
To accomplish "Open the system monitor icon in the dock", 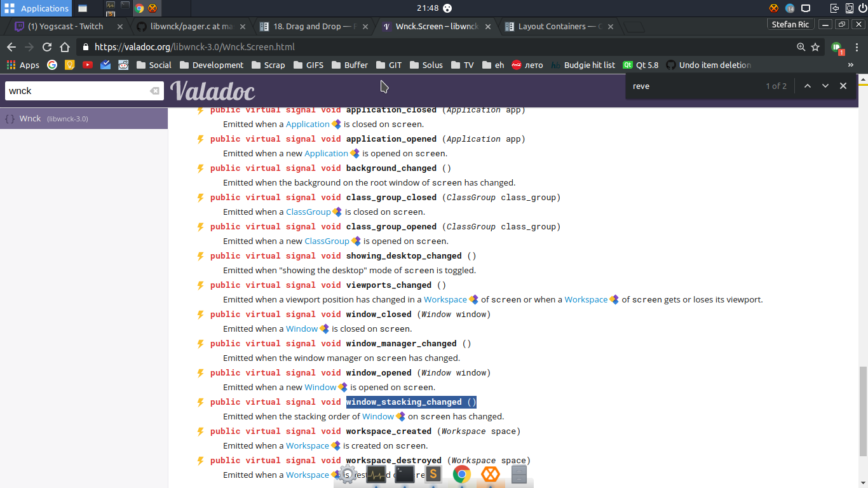I will [x=376, y=475].
